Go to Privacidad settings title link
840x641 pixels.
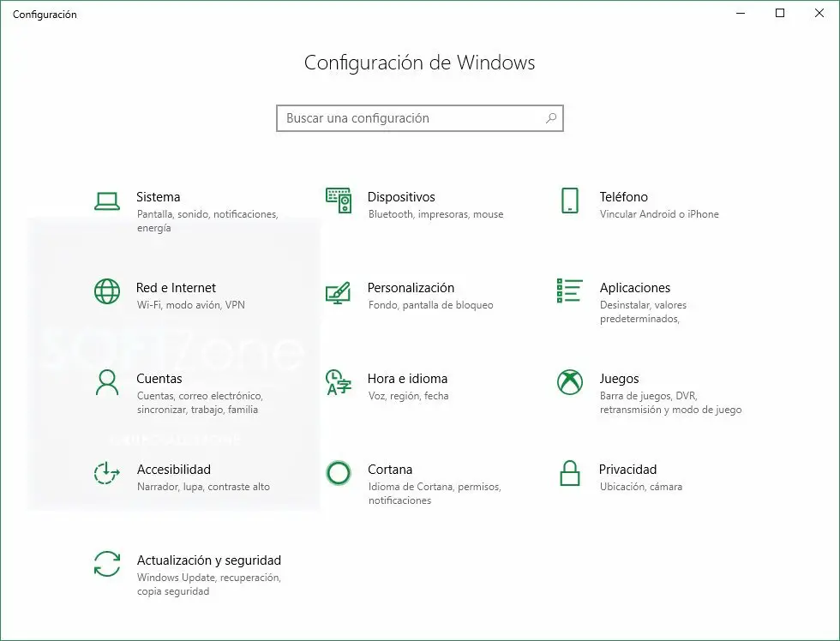[627, 470]
